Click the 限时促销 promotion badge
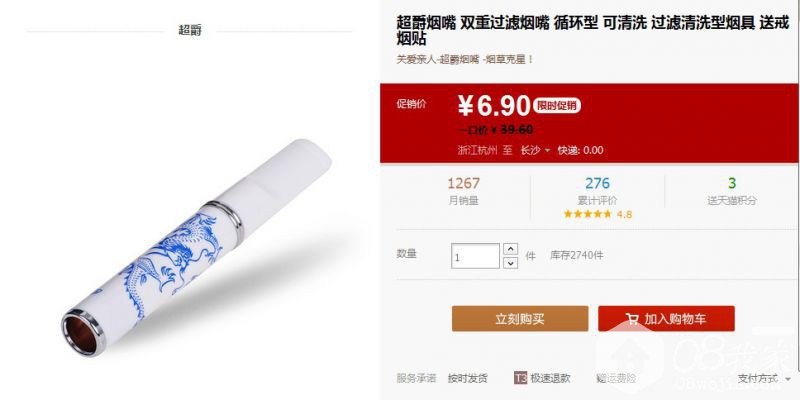Screen dimensions: 800x400 [x=557, y=106]
